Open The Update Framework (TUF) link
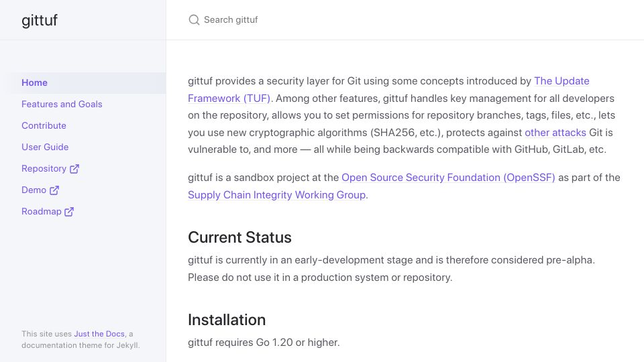Viewport: 644px width, 362px height. [x=561, y=81]
